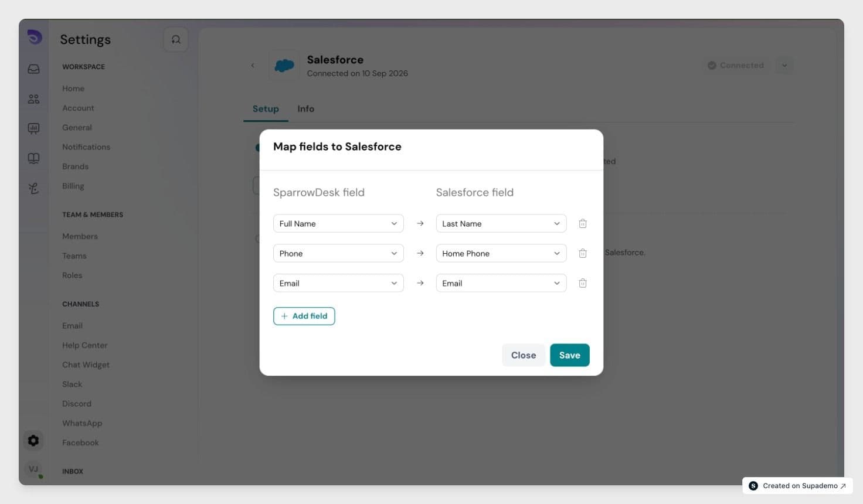This screenshot has width=863, height=504.
Task: Open the VJ user avatar
Action: point(33,469)
